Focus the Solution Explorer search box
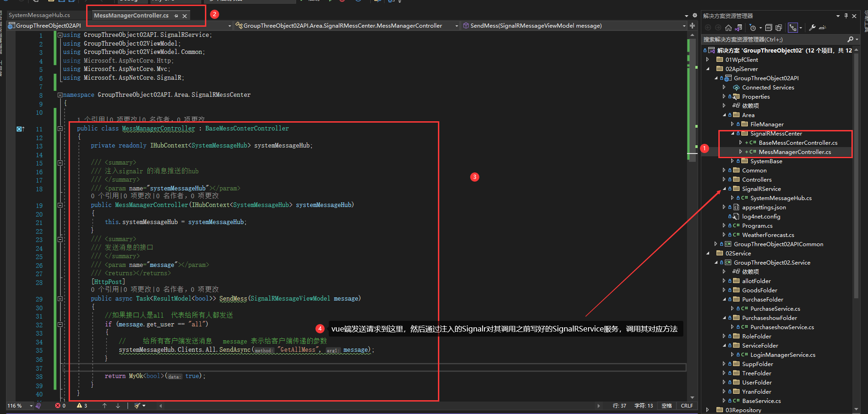 pos(774,39)
